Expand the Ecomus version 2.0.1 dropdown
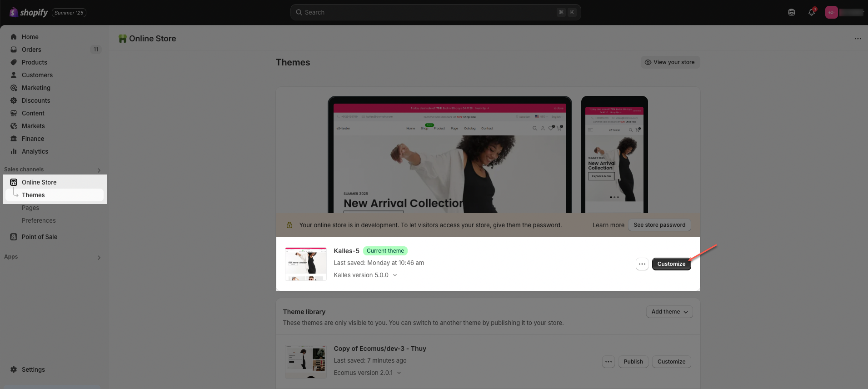This screenshot has width=868, height=389. [x=368, y=373]
